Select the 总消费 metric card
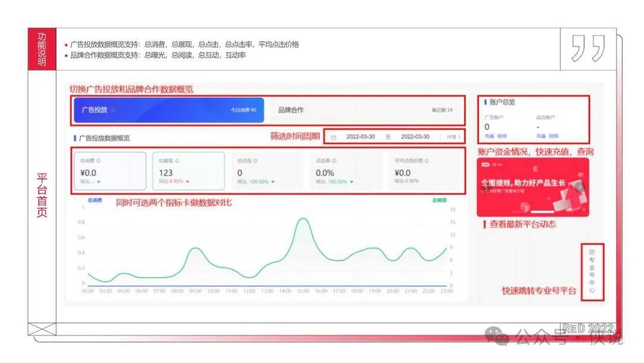 pyautogui.click(x=110, y=171)
